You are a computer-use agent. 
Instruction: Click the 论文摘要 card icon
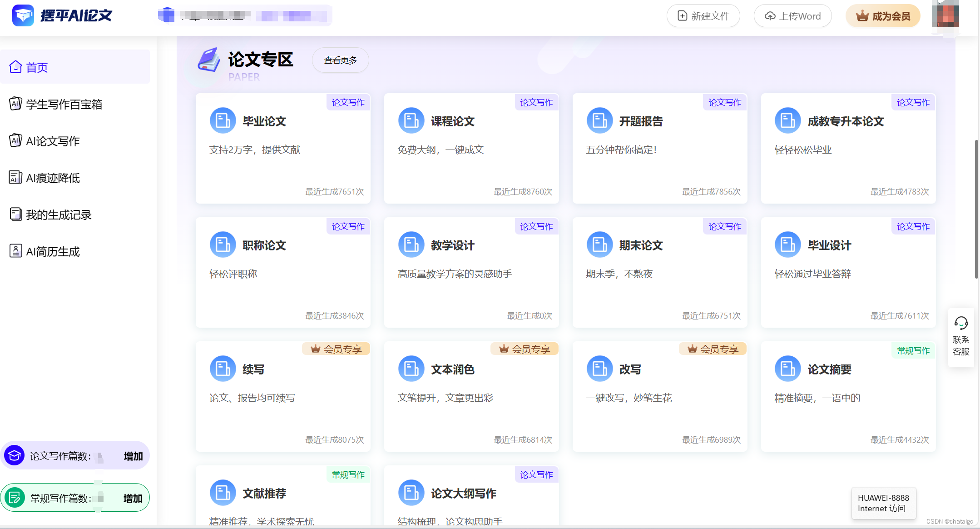(x=787, y=369)
